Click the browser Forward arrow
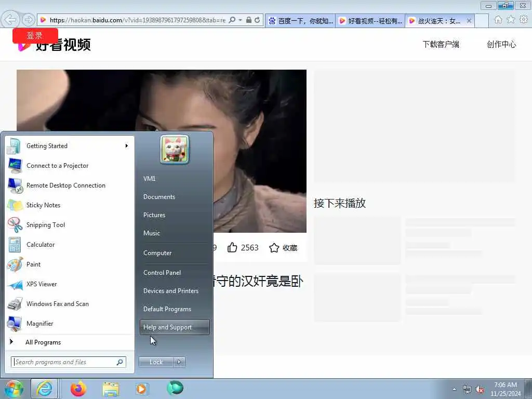Screen dimensions: 532x399 click(29, 20)
